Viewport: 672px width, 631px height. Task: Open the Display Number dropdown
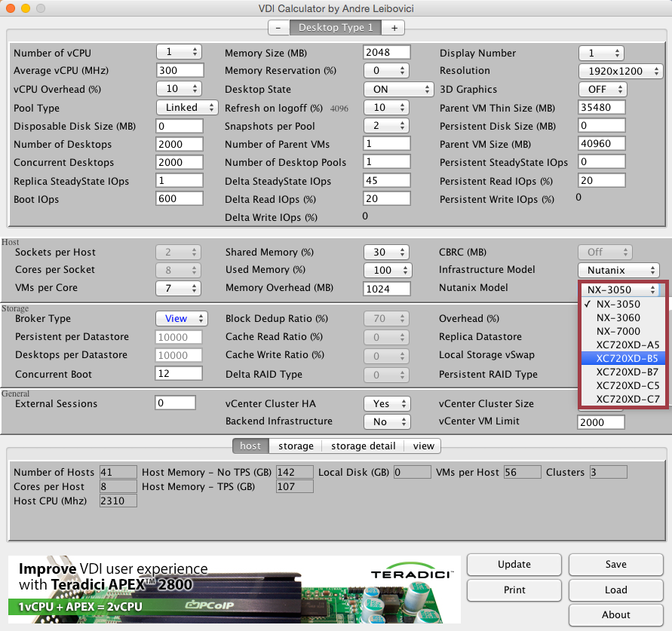[601, 53]
